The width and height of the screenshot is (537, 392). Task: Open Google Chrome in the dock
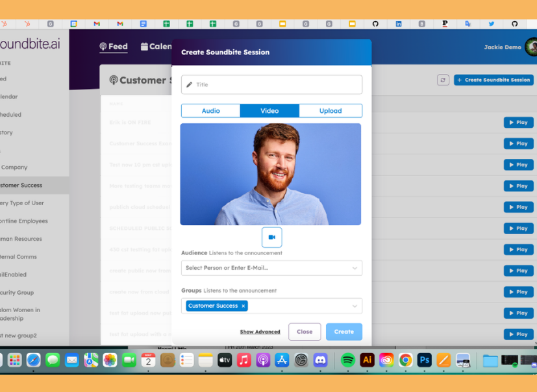[405, 360]
